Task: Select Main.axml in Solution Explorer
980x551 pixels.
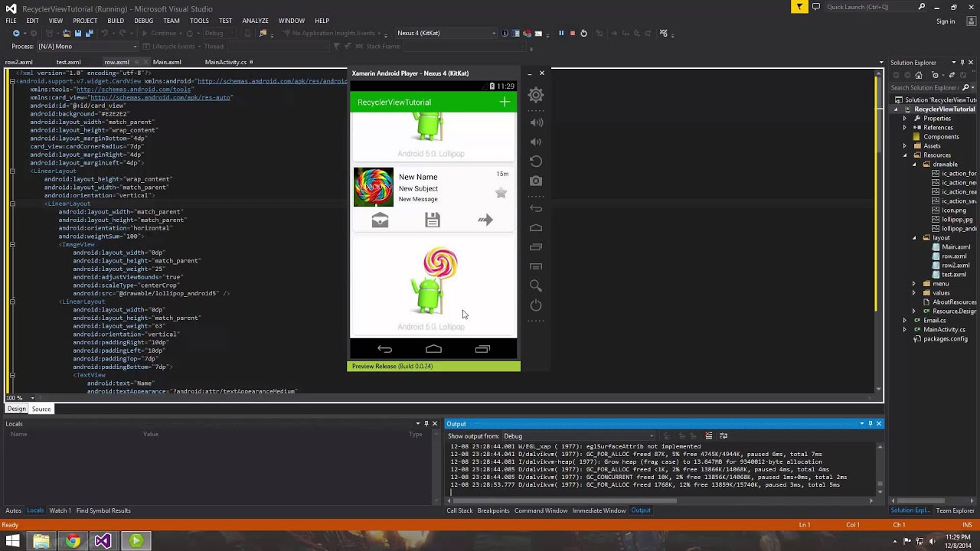Action: click(x=955, y=247)
